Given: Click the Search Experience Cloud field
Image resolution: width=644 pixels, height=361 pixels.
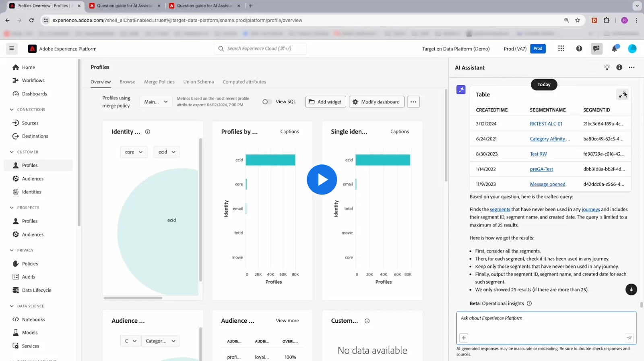Looking at the screenshot, I should point(260,48).
